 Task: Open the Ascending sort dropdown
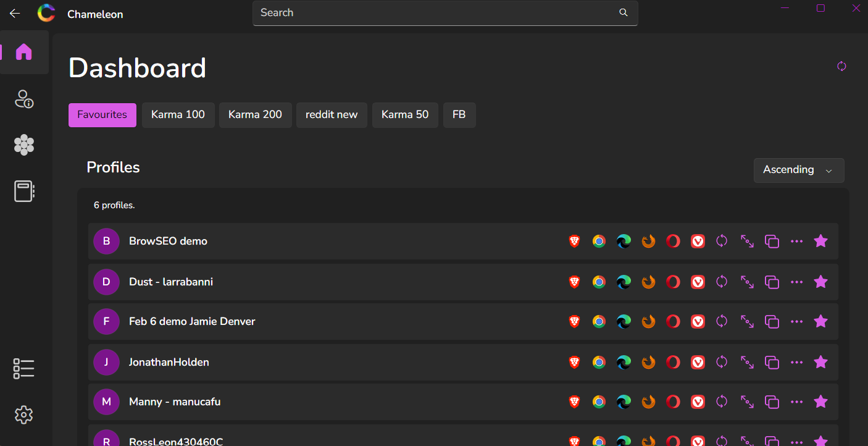point(799,170)
